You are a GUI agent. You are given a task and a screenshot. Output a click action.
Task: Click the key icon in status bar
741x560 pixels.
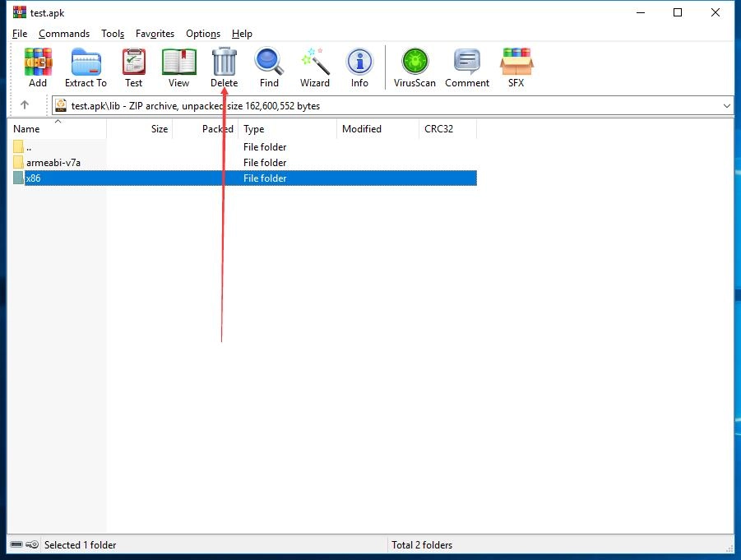point(32,545)
